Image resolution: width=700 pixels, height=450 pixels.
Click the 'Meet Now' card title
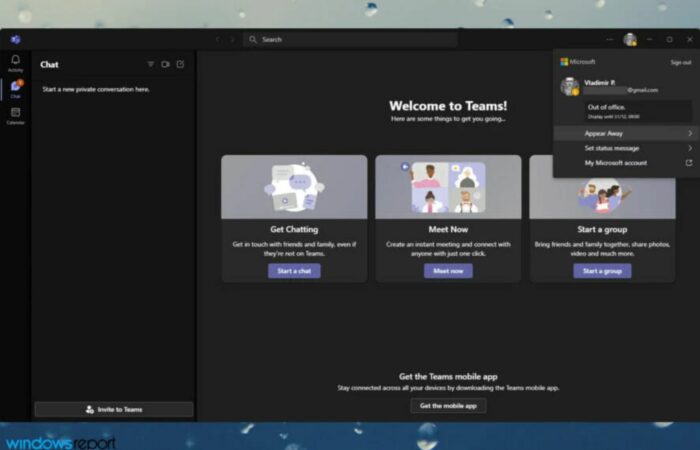point(448,229)
